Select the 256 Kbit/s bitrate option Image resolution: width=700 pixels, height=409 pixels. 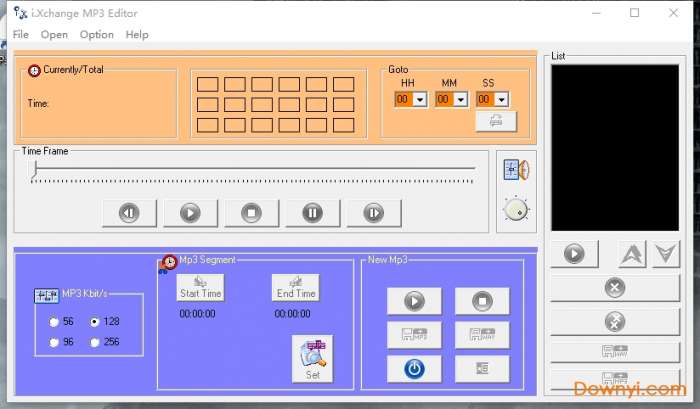point(95,342)
